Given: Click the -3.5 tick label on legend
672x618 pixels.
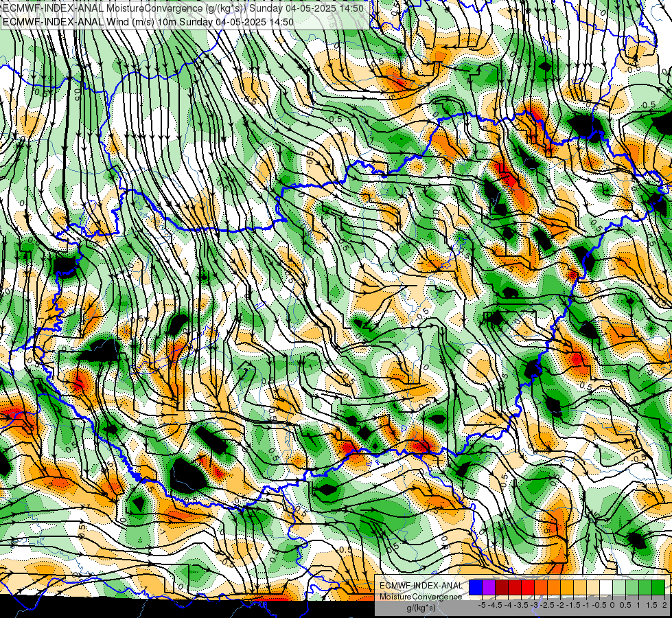Looking at the screenshot, I should click(x=521, y=605).
